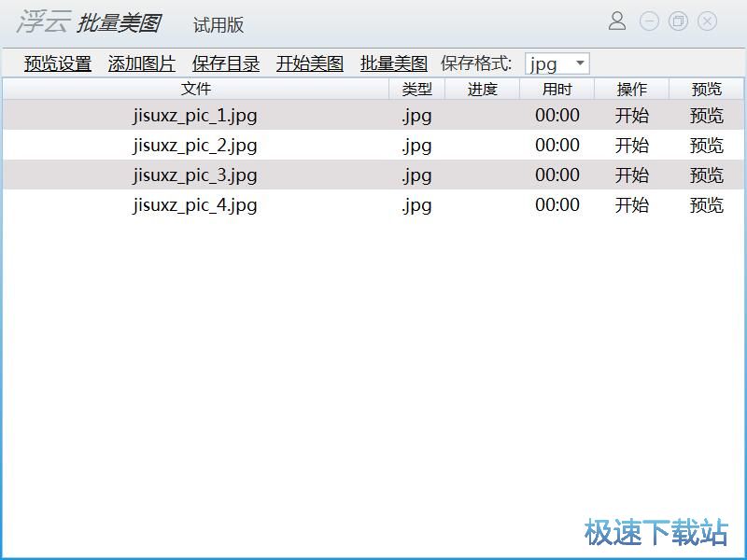This screenshot has width=747, height=560.
Task: Click the 操作 column header
Action: coord(632,89)
